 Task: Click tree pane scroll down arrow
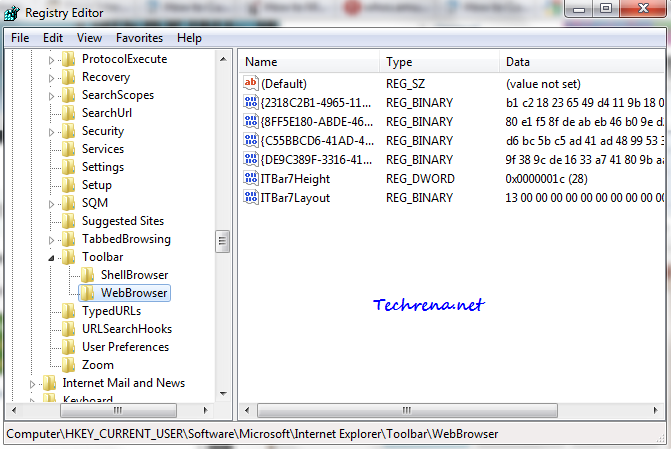pos(223,393)
